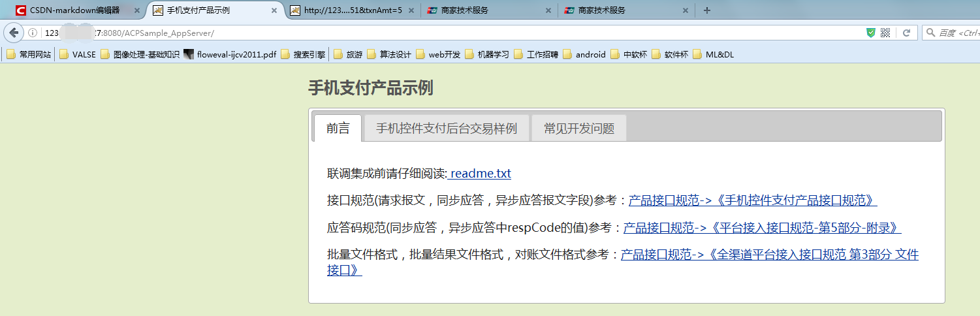The width and height of the screenshot is (980, 316).
Task: Select the 前言 page tab
Action: click(338, 129)
